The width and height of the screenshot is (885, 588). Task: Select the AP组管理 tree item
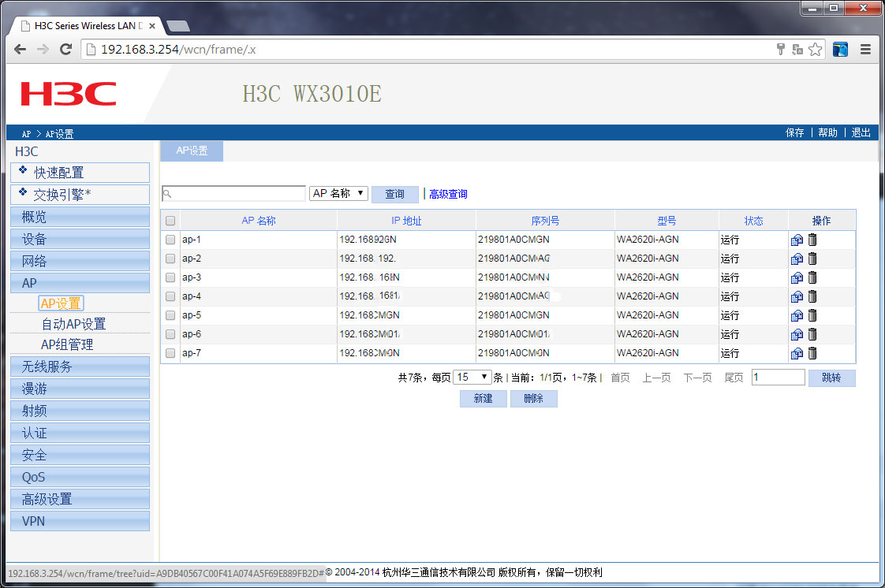click(x=67, y=344)
